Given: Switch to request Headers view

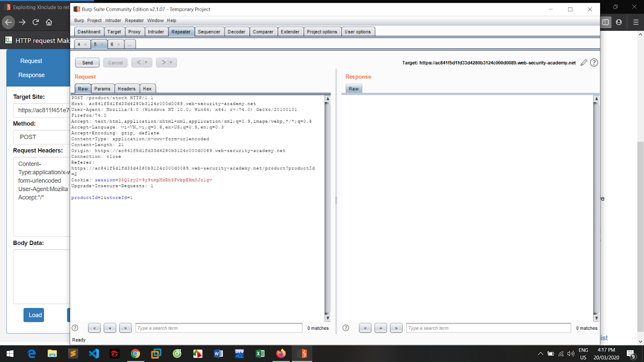Looking at the screenshot, I should point(126,89).
